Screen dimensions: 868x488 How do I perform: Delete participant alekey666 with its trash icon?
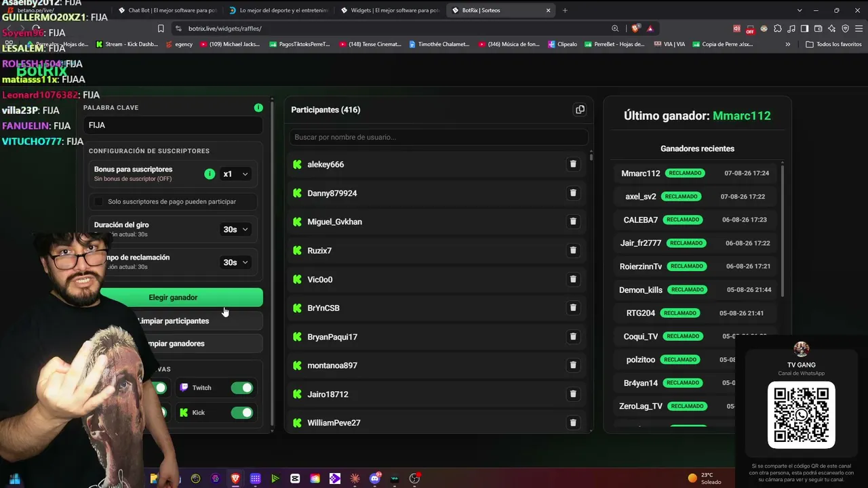(573, 164)
